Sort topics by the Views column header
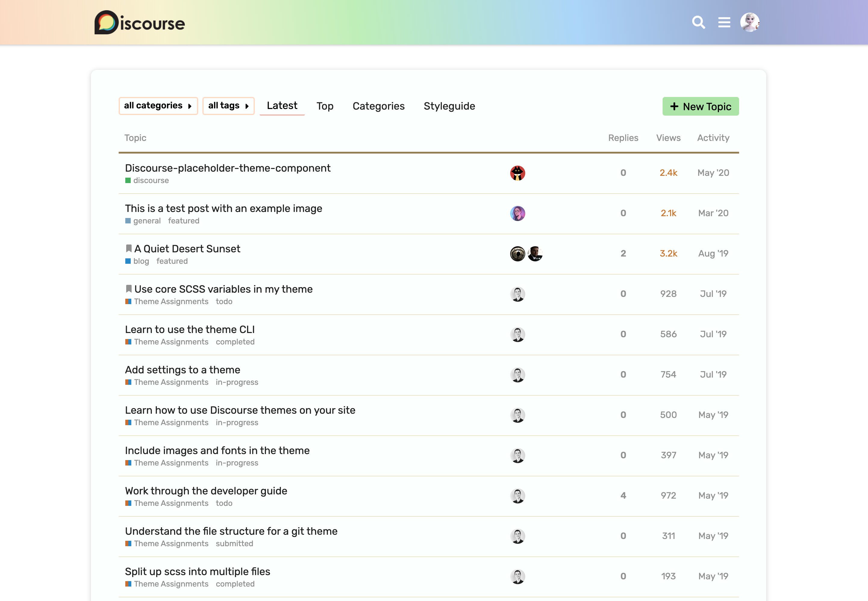 coord(668,138)
